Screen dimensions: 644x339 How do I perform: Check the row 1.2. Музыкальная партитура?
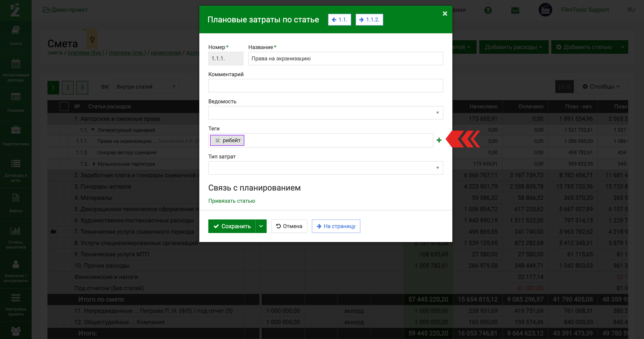pyautogui.click(x=64, y=164)
